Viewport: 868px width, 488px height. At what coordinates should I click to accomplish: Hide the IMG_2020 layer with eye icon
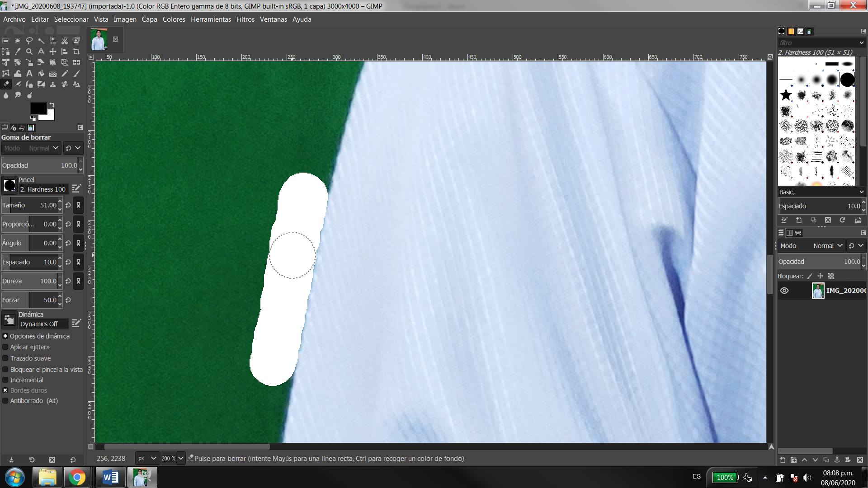click(x=784, y=291)
